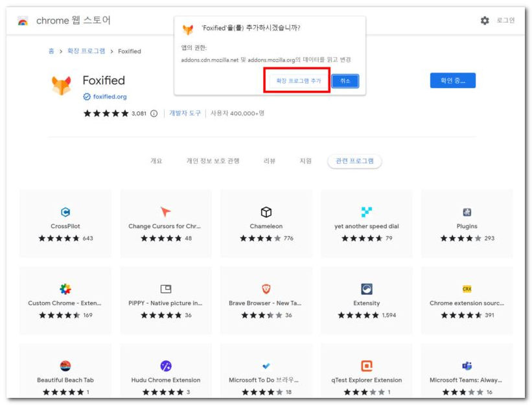532x405 pixels.
Task: Open the Plugins puzzle icon
Action: 467,213
